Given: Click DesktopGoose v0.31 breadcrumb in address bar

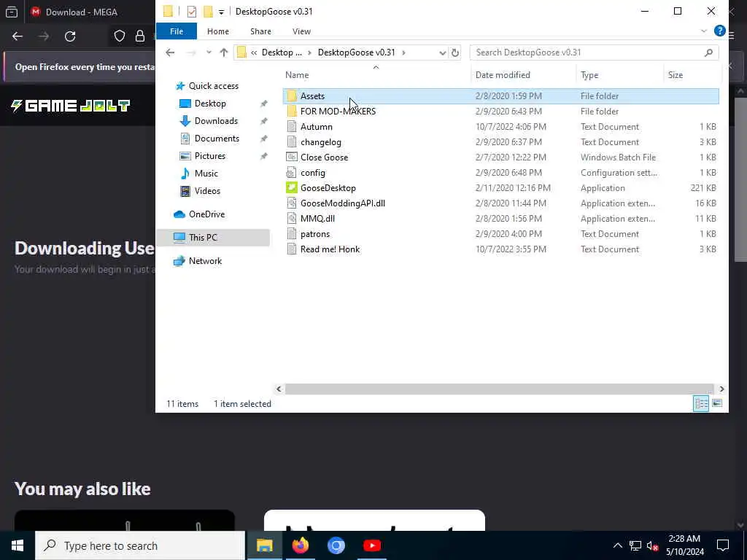Looking at the screenshot, I should [x=356, y=52].
